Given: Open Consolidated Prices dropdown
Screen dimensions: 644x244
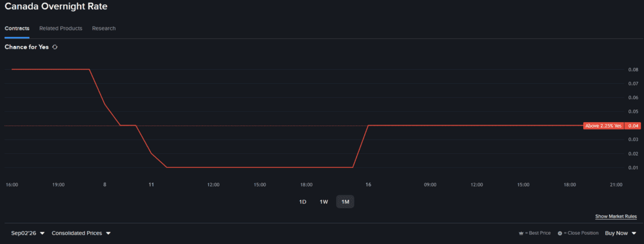Looking at the screenshot, I should pos(81,233).
